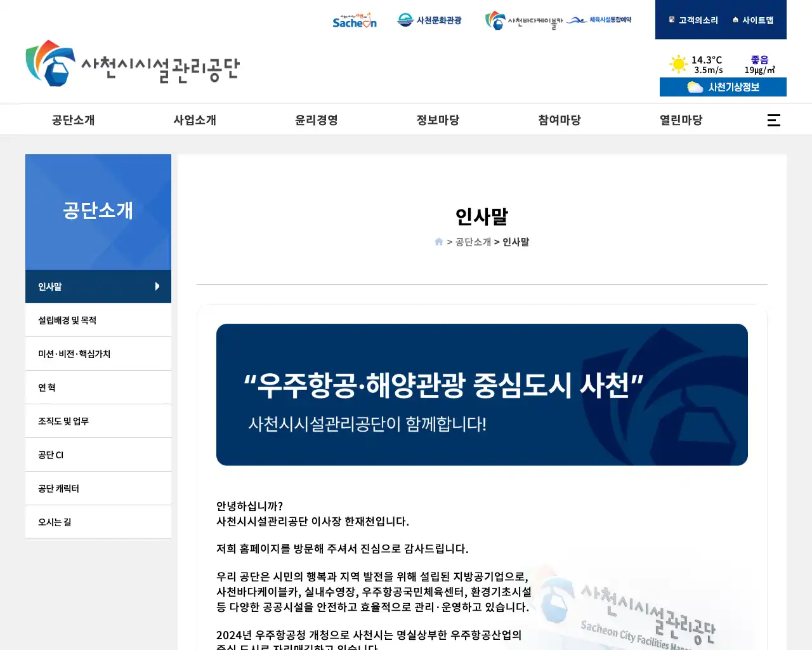The width and height of the screenshot is (812, 650).
Task: Open 사천기상정보 weather button
Action: (723, 87)
